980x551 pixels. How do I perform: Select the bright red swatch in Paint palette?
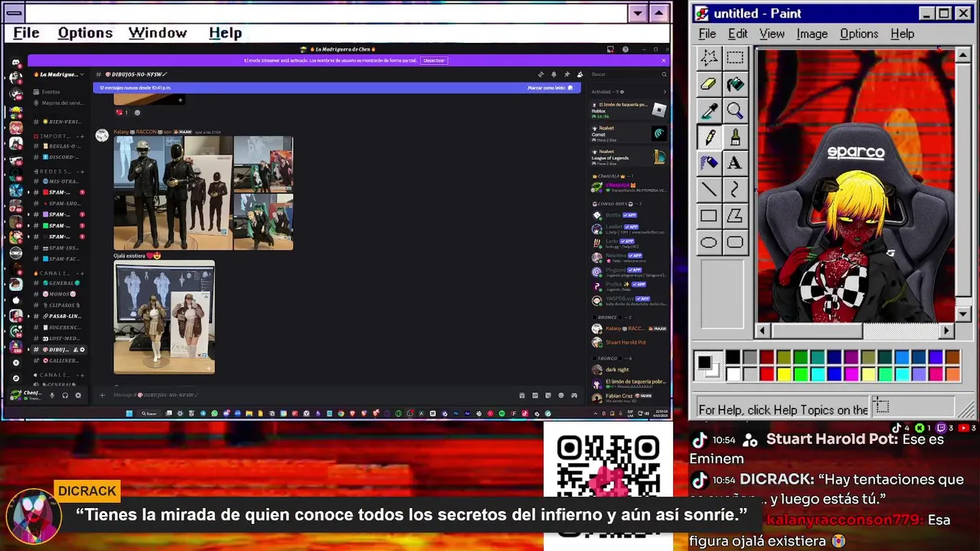(766, 373)
